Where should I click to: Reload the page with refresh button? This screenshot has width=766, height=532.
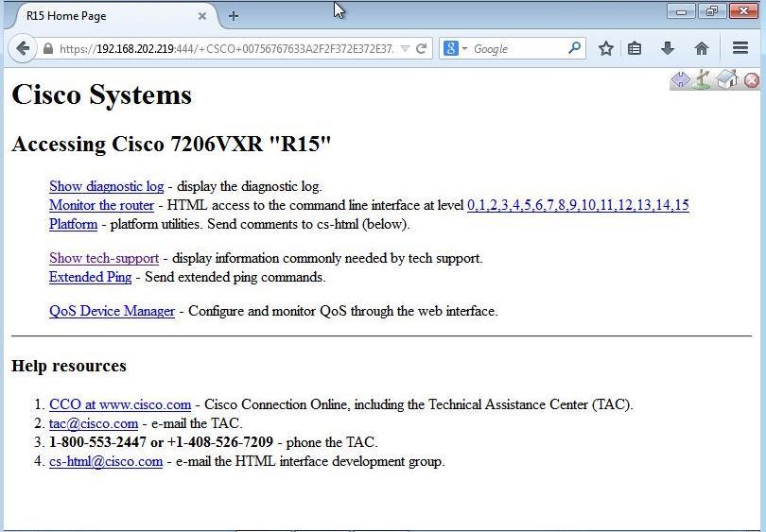(x=422, y=48)
